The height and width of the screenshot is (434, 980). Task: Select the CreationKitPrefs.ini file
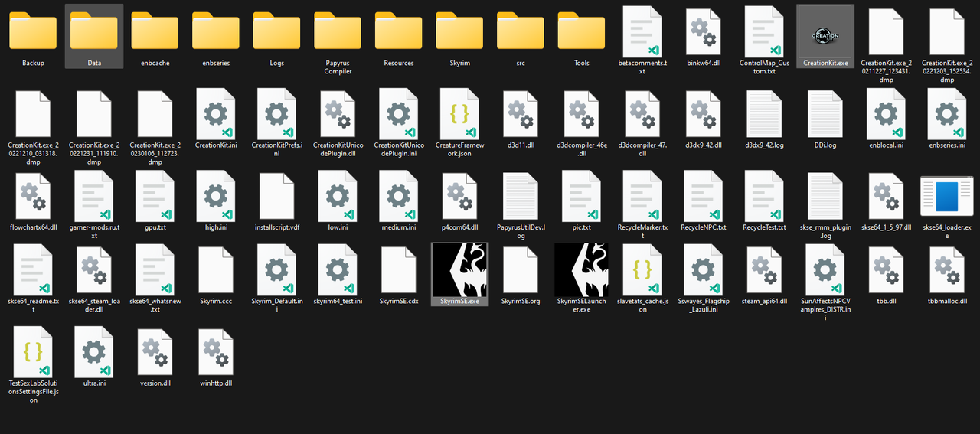click(x=276, y=113)
